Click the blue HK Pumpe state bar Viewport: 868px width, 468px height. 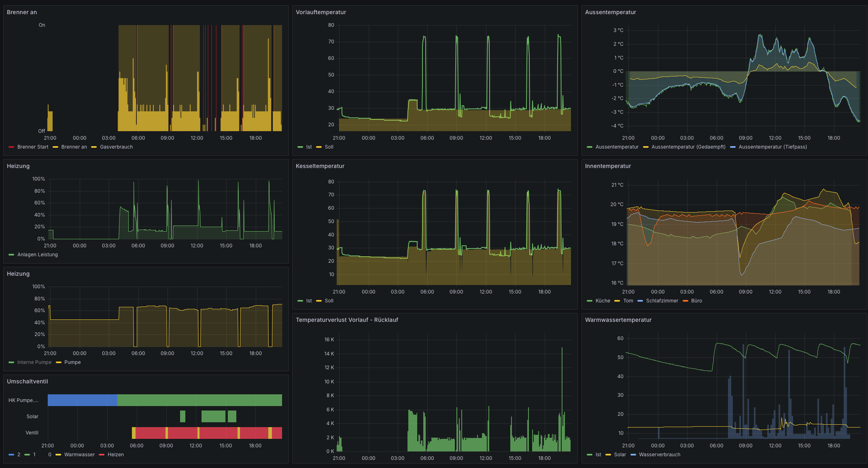(x=83, y=400)
